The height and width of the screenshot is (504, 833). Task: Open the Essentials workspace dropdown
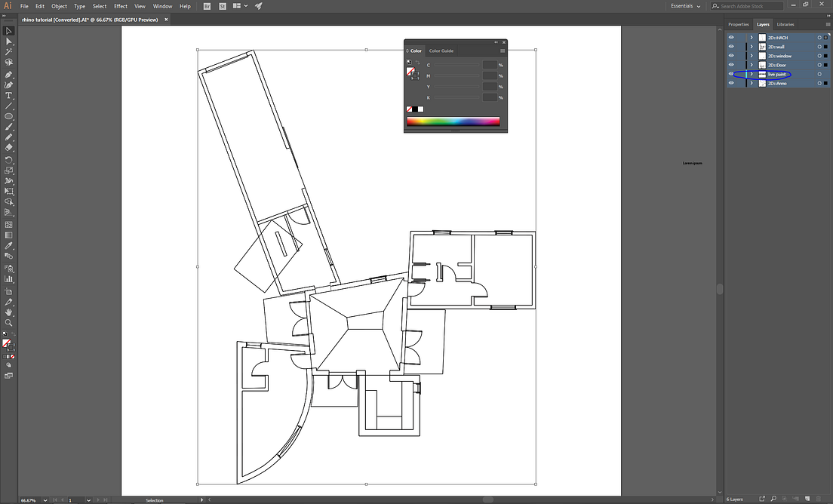tap(685, 6)
